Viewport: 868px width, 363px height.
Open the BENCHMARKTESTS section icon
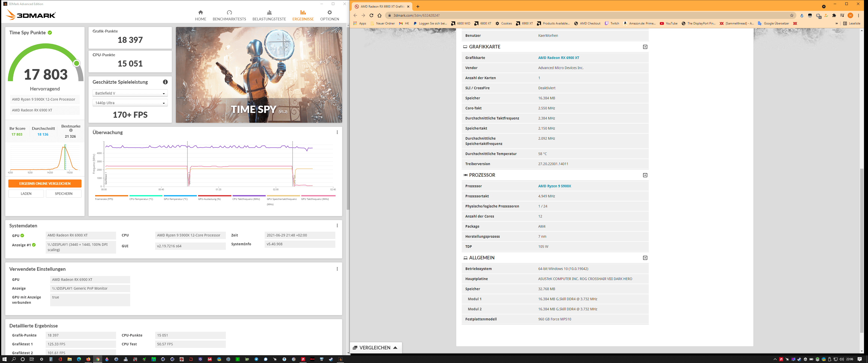[x=229, y=12]
